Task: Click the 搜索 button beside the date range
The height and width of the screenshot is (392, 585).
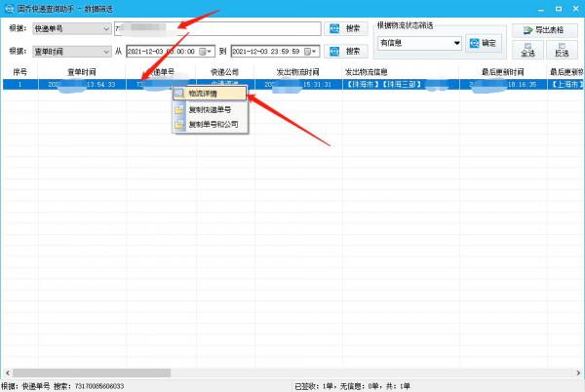Action: click(x=346, y=51)
